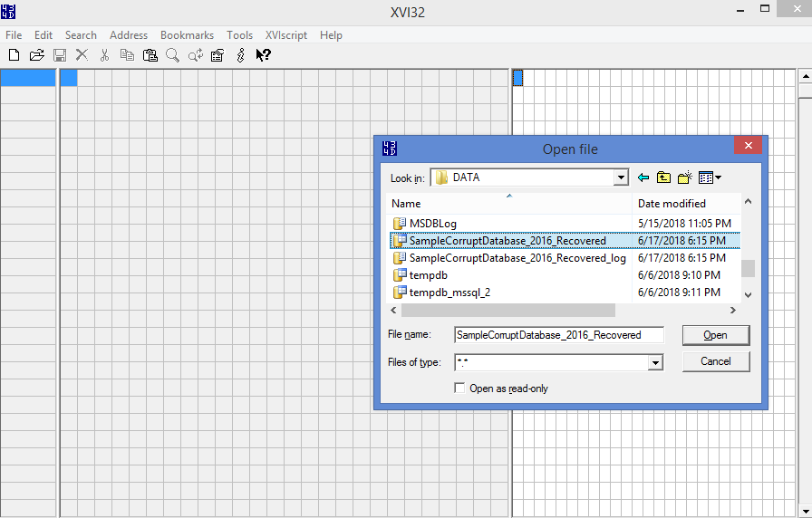Click the Open button in dialog
The height and width of the screenshot is (518, 812).
point(716,335)
